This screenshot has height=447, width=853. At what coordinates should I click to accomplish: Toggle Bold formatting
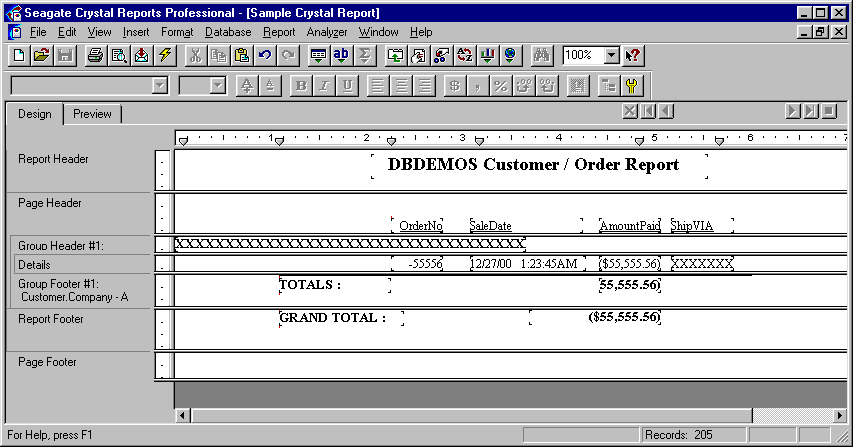(x=301, y=86)
